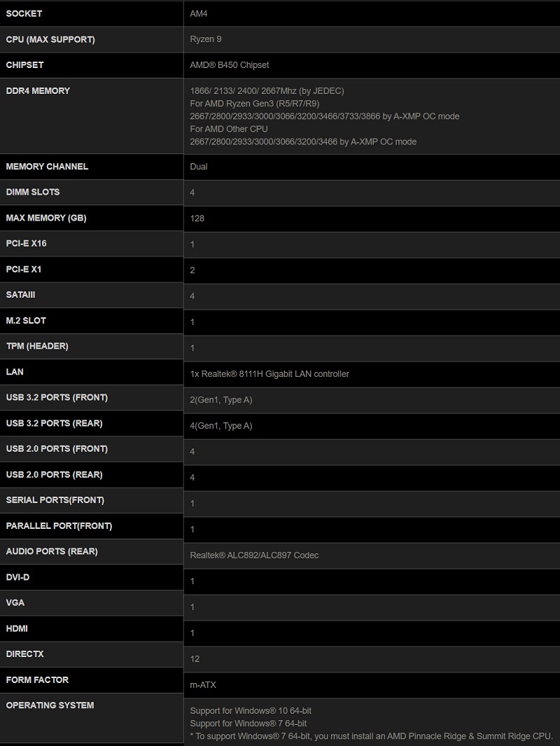Viewport: 560px width, 746px height.
Task: Click the DDR4 MEMORY label
Action: click(x=38, y=90)
